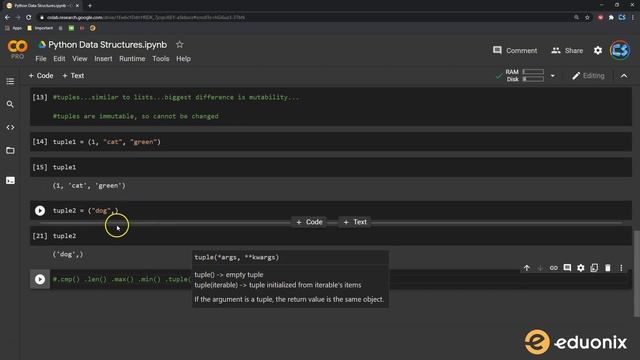
Task: Open the Help menu
Action: click(x=183, y=59)
